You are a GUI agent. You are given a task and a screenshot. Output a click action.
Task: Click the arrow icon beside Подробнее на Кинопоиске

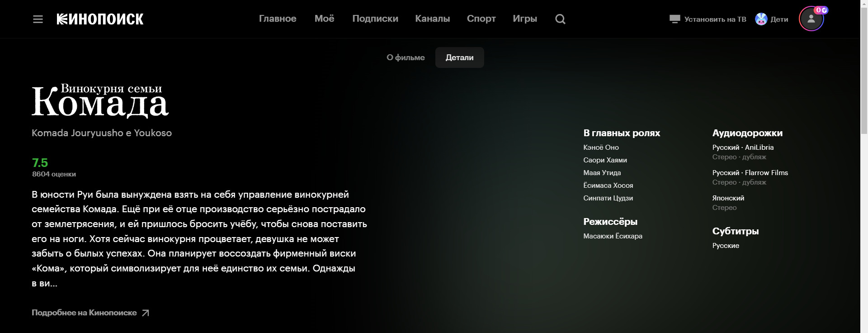pos(145,313)
